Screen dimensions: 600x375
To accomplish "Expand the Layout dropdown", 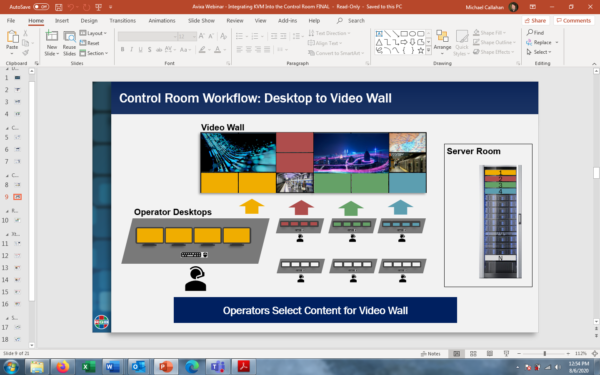I will pos(93,33).
